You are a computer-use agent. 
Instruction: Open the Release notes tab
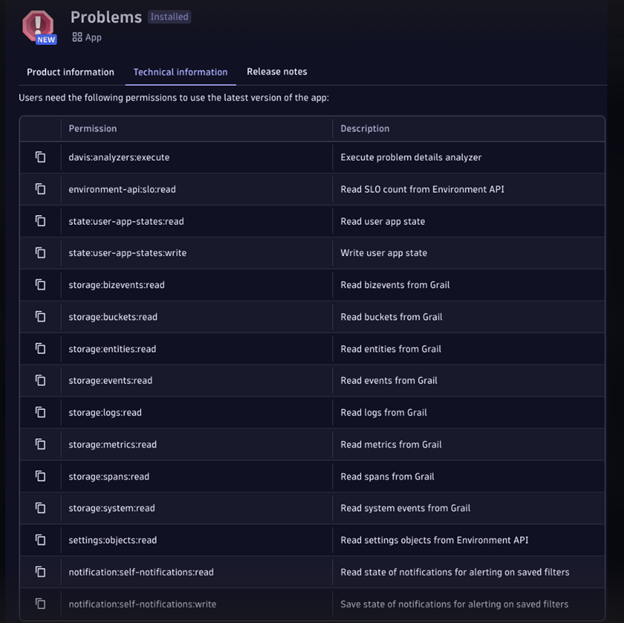point(277,72)
